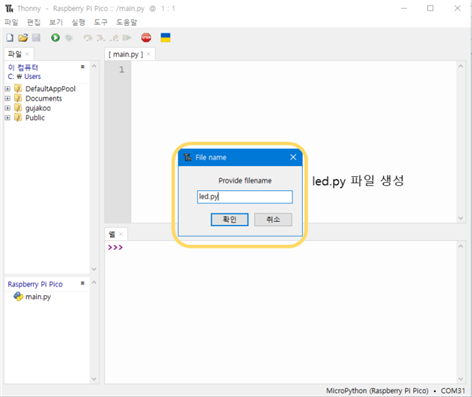
Task: Close the File name dialog
Action: click(293, 157)
